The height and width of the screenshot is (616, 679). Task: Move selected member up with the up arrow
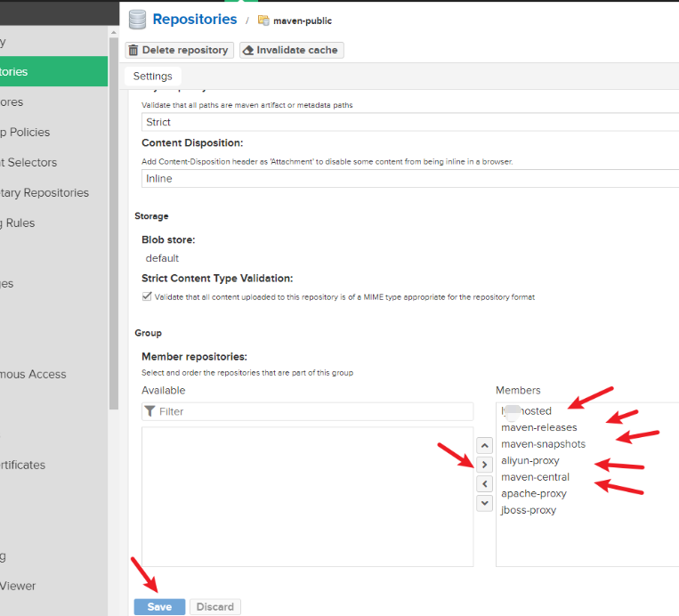[485, 446]
